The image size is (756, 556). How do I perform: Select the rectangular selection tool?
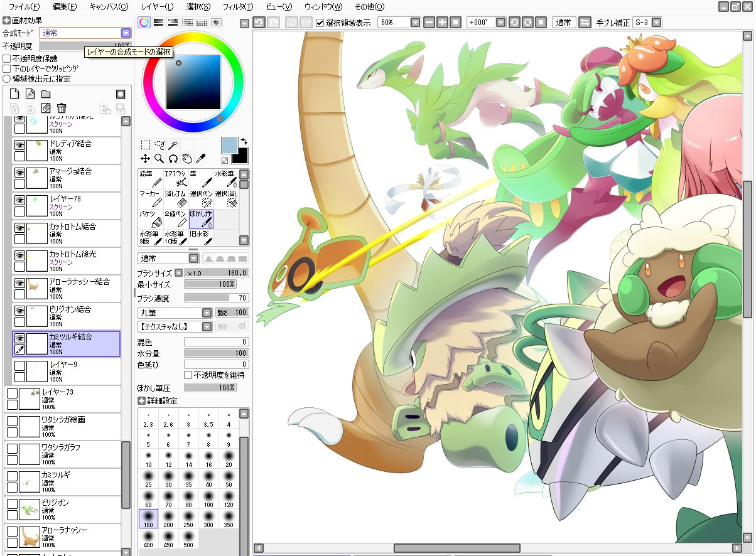(145, 145)
